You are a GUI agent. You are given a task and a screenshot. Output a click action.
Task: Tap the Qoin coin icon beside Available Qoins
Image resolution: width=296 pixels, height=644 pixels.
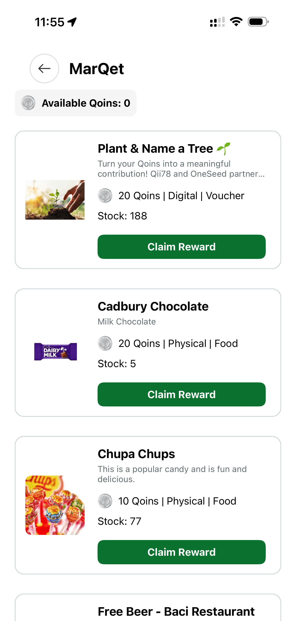click(28, 103)
